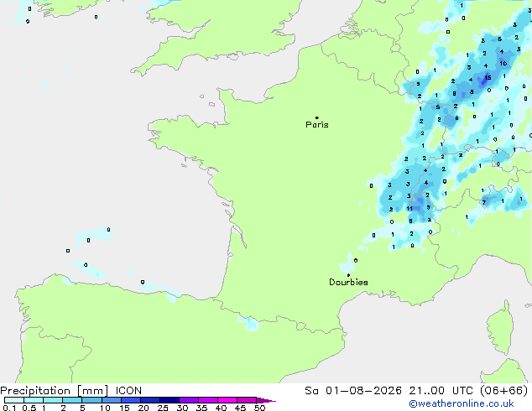Click the Dourbies location marker dot
Screen dimensions: 532x411
pyautogui.click(x=348, y=275)
